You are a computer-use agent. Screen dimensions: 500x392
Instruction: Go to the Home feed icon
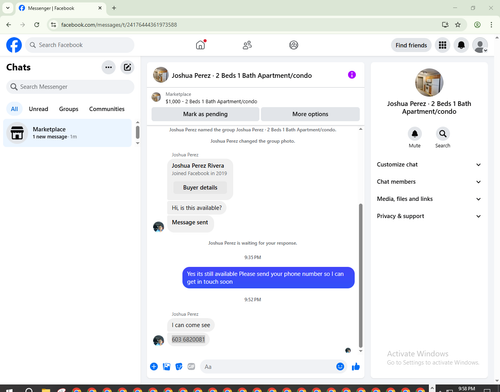point(200,45)
